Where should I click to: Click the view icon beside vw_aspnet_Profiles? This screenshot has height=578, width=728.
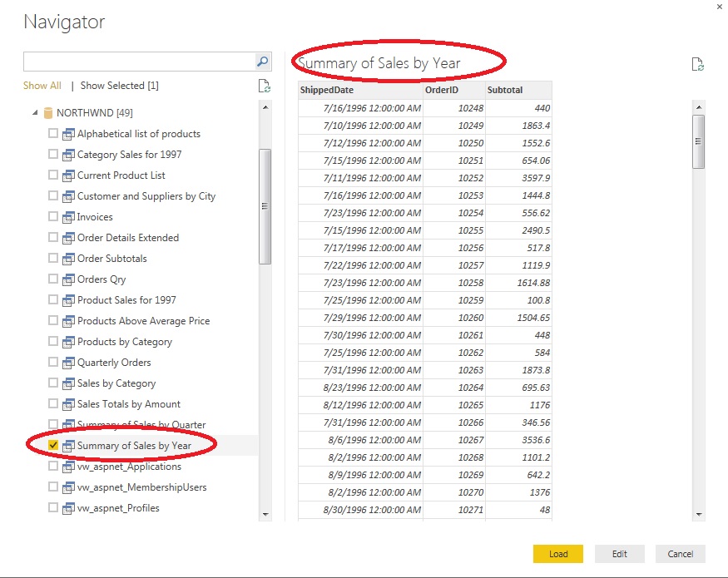[x=69, y=508]
